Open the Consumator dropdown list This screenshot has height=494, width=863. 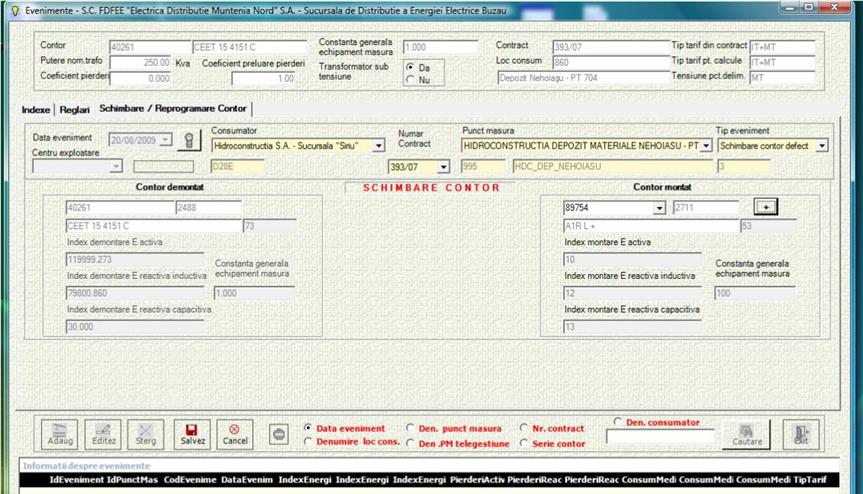pos(378,145)
